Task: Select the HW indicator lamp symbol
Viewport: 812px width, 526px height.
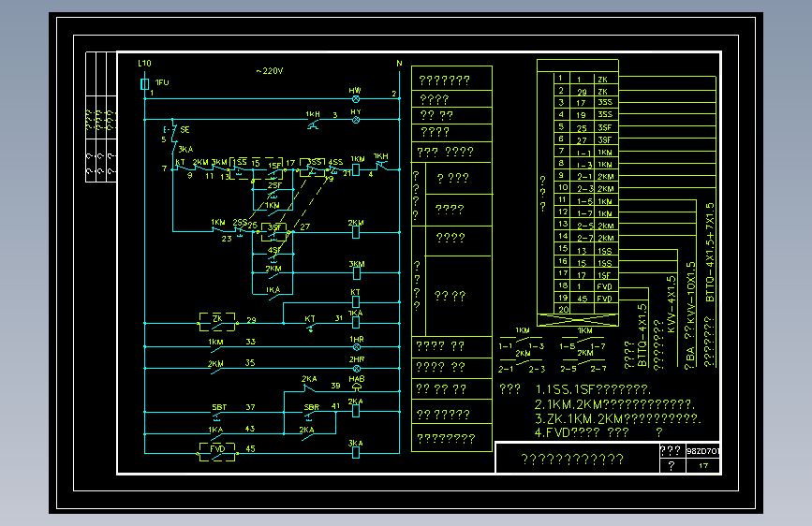Action: [356, 99]
